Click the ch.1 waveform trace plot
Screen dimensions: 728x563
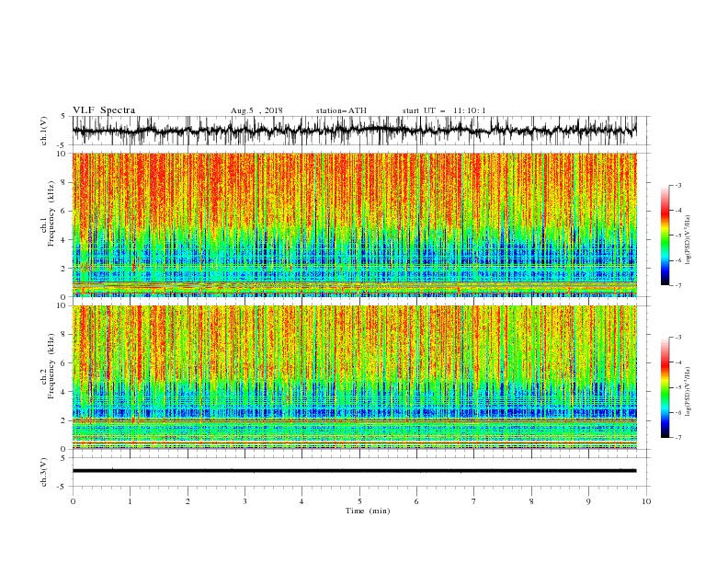tap(354, 131)
